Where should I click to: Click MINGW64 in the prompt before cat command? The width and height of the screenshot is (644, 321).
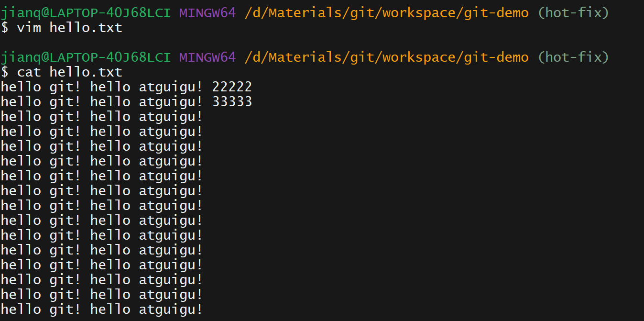coord(207,57)
